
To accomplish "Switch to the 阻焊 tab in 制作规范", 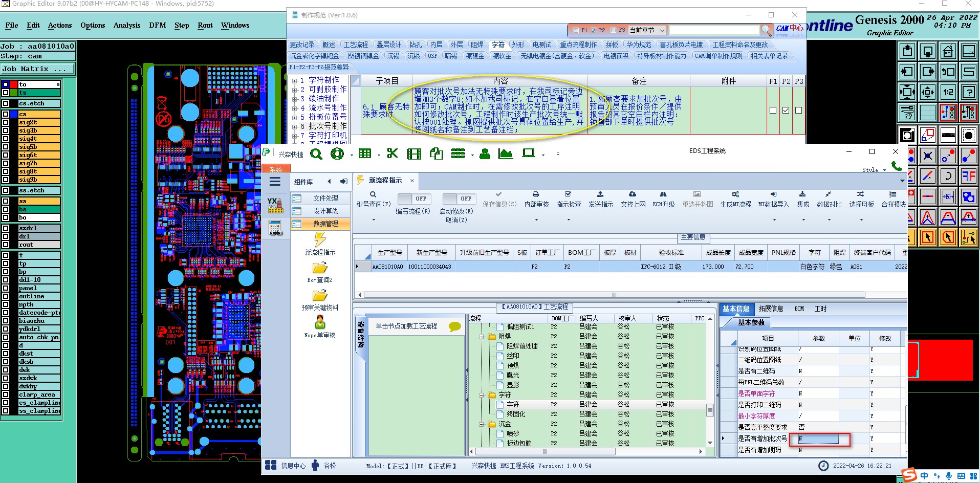I will [477, 45].
